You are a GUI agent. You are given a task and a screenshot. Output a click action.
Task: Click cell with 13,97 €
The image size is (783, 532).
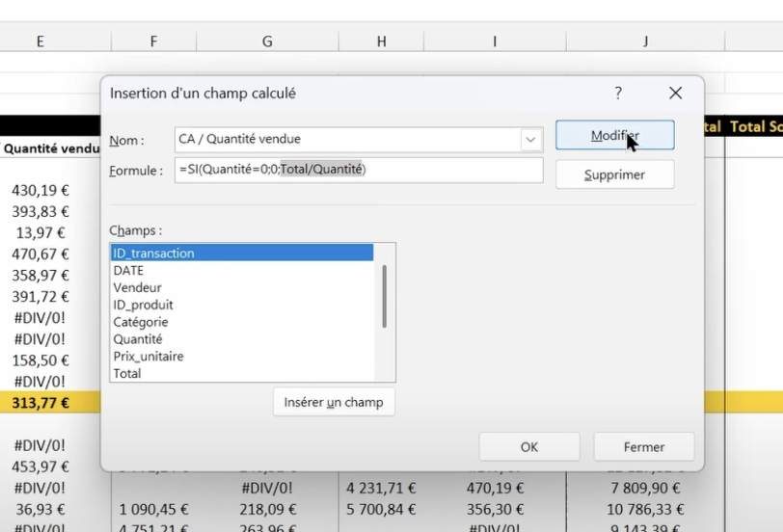coord(40,232)
